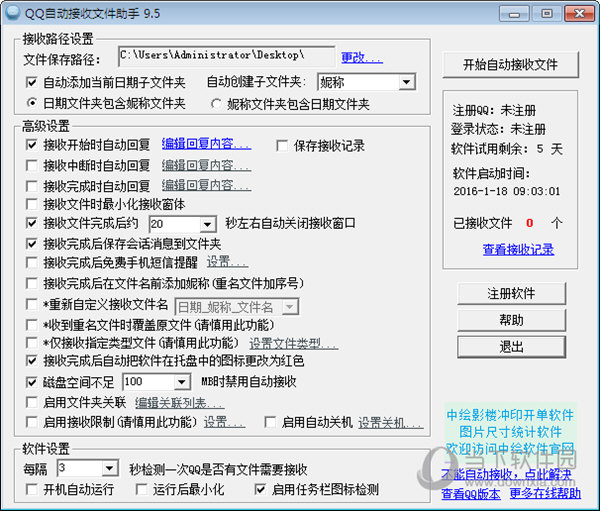Toggle 启用任务栏图标检测 checkbox
The width and height of the screenshot is (600, 511).
[x=260, y=490]
